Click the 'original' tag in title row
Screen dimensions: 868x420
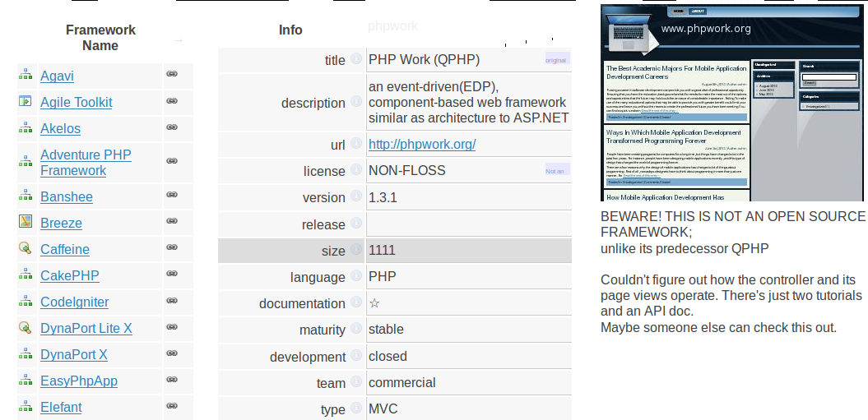click(557, 59)
